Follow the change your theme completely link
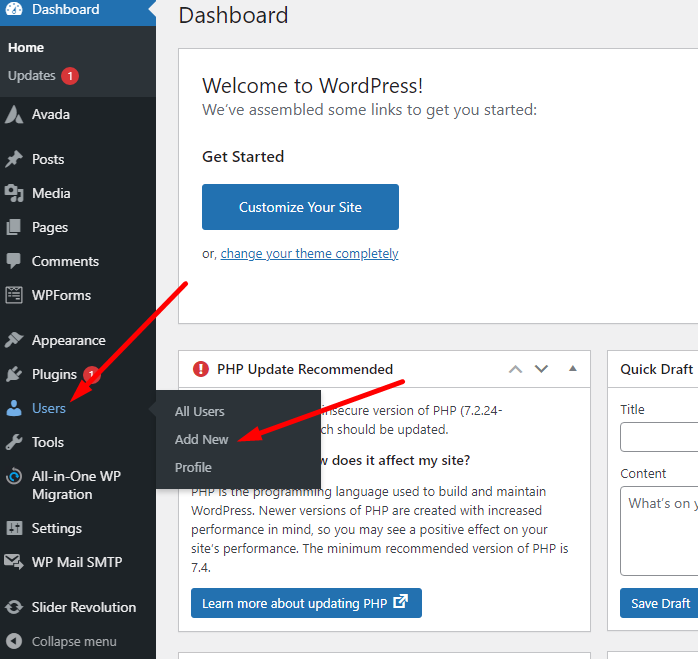This screenshot has width=698, height=659. (309, 254)
